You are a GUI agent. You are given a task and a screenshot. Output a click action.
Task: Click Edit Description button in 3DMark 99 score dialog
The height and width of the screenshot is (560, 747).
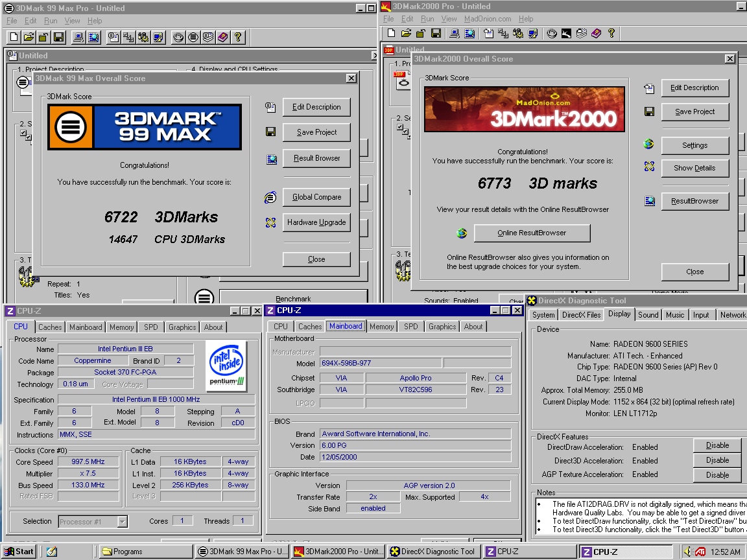point(316,107)
